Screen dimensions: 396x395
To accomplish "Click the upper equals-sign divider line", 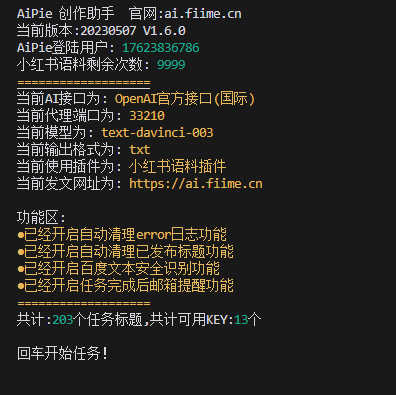I will click(x=84, y=83).
